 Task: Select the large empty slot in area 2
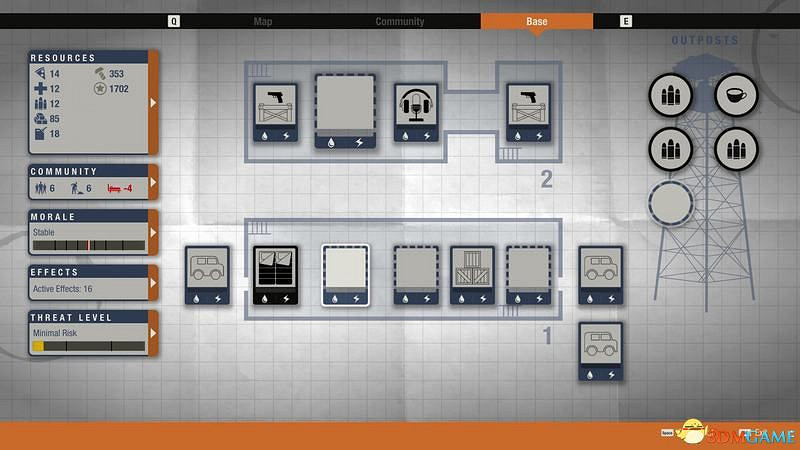[345, 111]
